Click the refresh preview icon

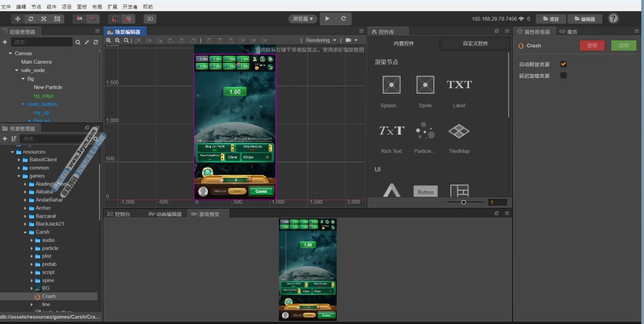pos(344,19)
